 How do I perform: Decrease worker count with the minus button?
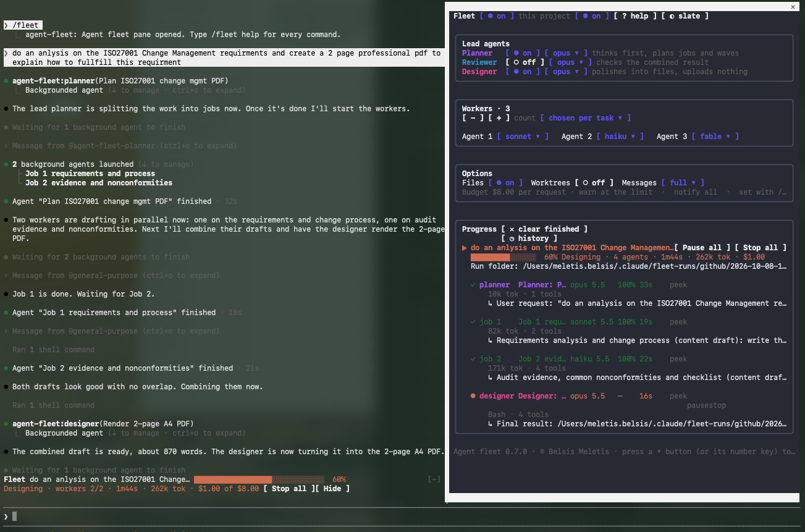click(x=473, y=118)
